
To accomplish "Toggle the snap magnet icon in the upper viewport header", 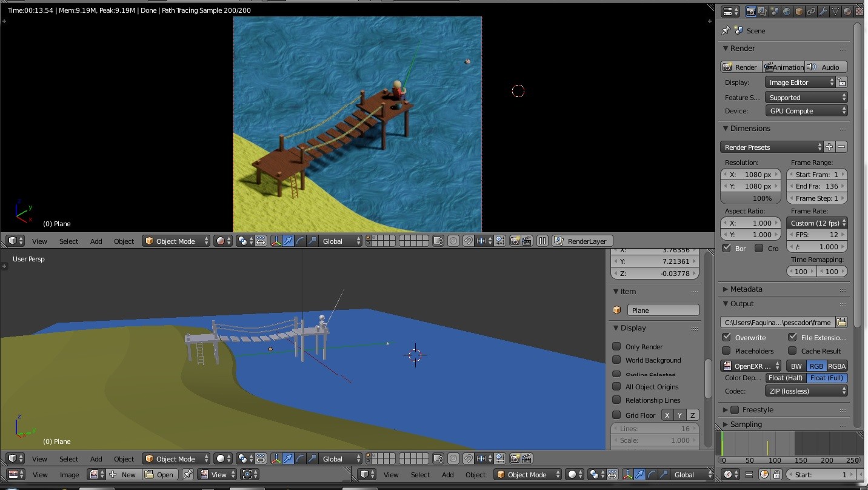I will pyautogui.click(x=469, y=241).
